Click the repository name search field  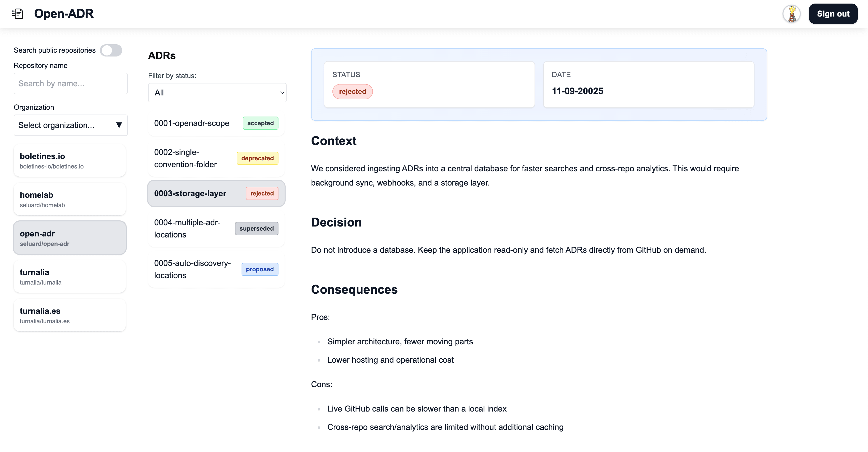[71, 83]
